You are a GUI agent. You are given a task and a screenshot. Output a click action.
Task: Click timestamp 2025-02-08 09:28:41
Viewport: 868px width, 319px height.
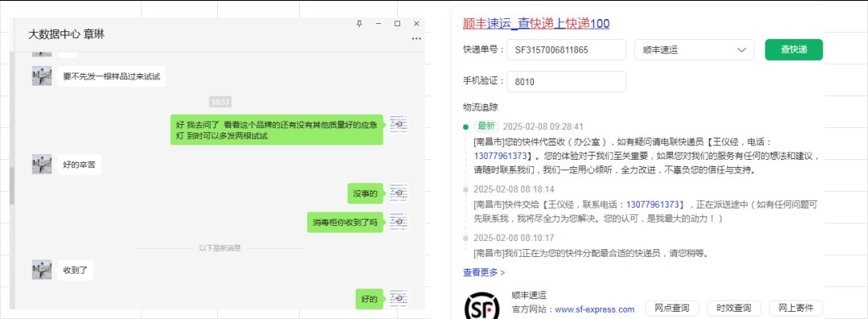click(543, 126)
